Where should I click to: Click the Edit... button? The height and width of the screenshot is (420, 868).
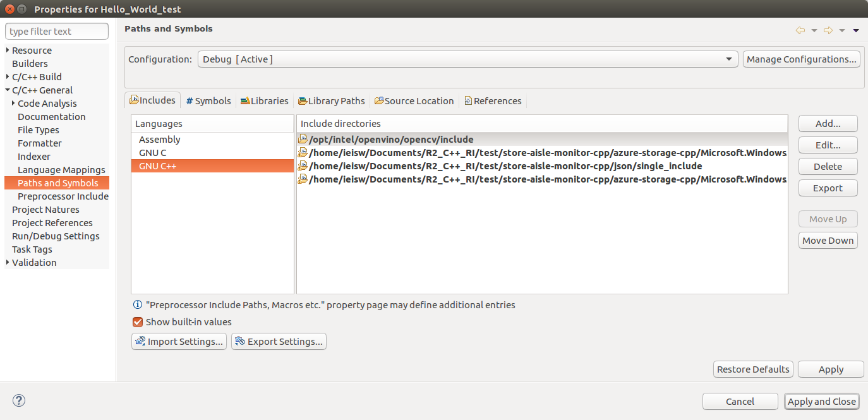[828, 145]
